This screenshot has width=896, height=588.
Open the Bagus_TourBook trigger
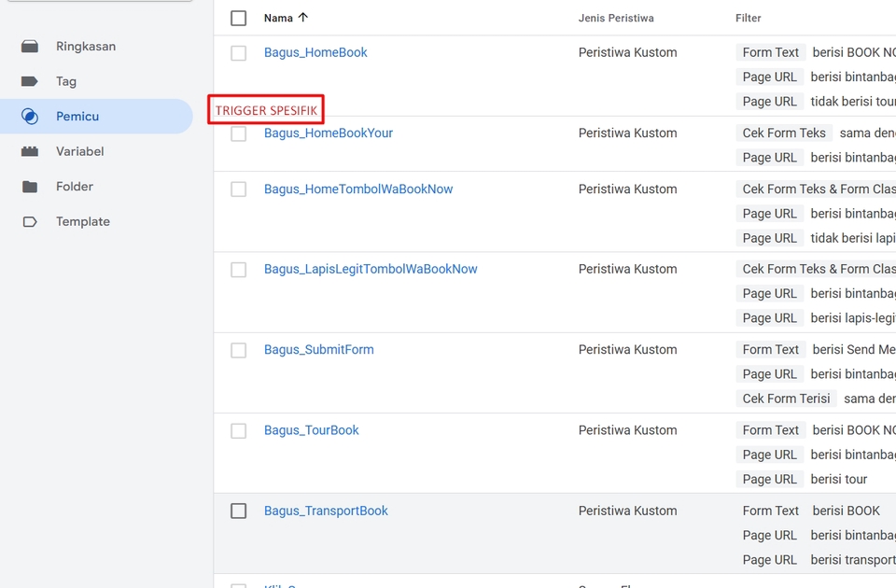pyautogui.click(x=312, y=430)
